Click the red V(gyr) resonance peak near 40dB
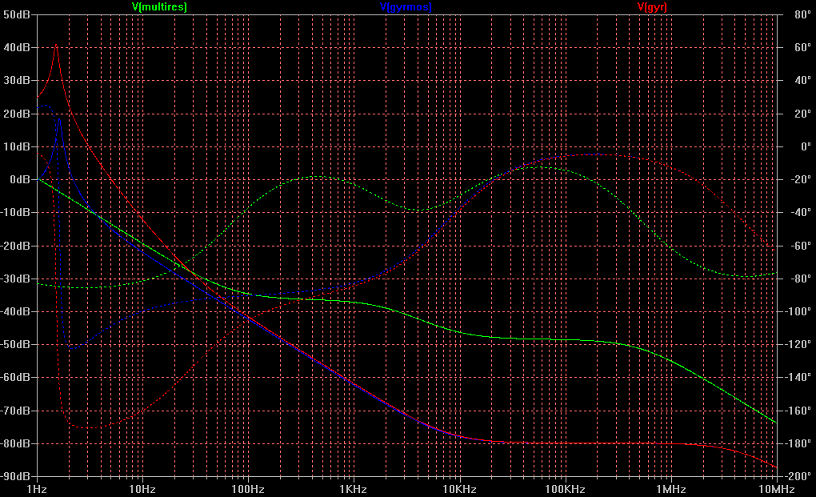This screenshot has width=816, height=497. (56, 46)
